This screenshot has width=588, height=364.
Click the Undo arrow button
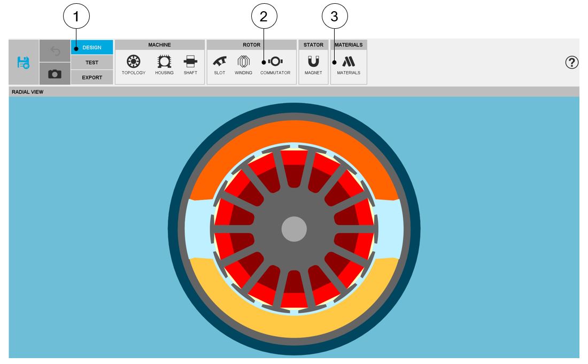pos(55,51)
